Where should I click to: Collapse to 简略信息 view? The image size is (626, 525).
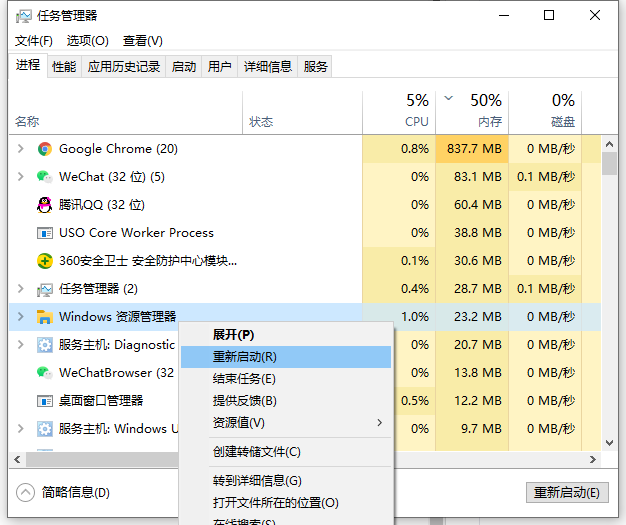pos(64,492)
